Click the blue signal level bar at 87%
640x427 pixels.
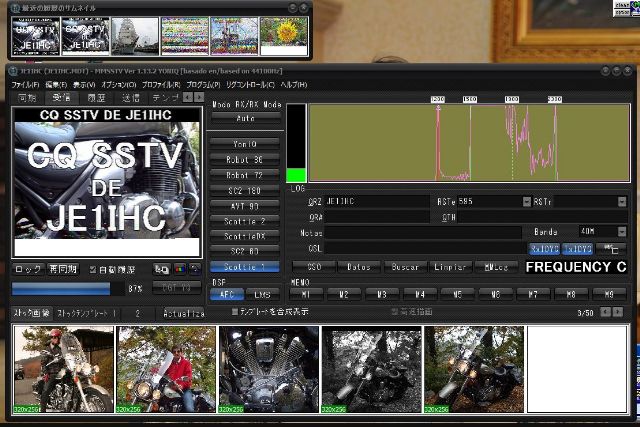point(60,288)
